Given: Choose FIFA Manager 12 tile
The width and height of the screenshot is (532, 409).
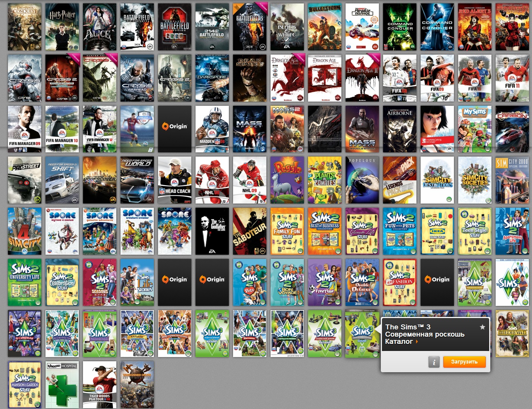Looking at the screenshot, I should pos(100,129).
